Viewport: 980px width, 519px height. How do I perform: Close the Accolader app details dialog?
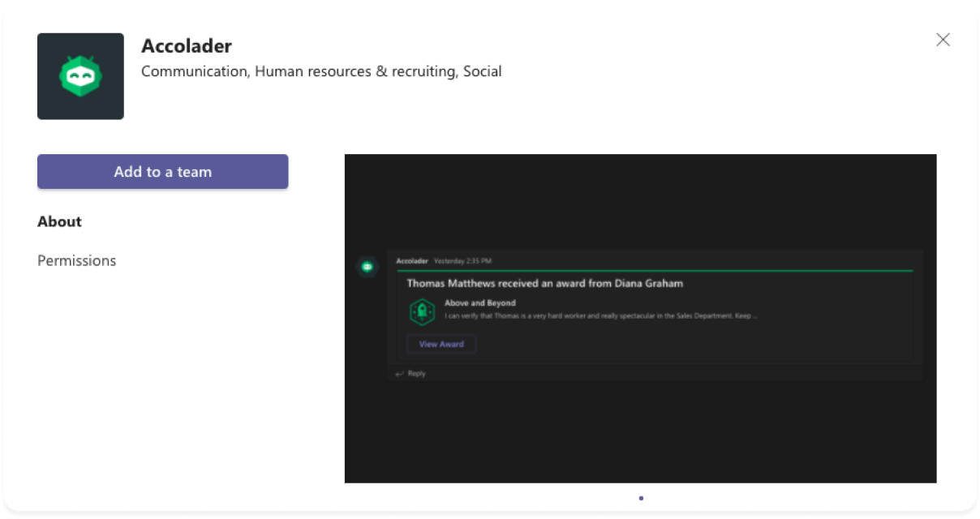943,40
